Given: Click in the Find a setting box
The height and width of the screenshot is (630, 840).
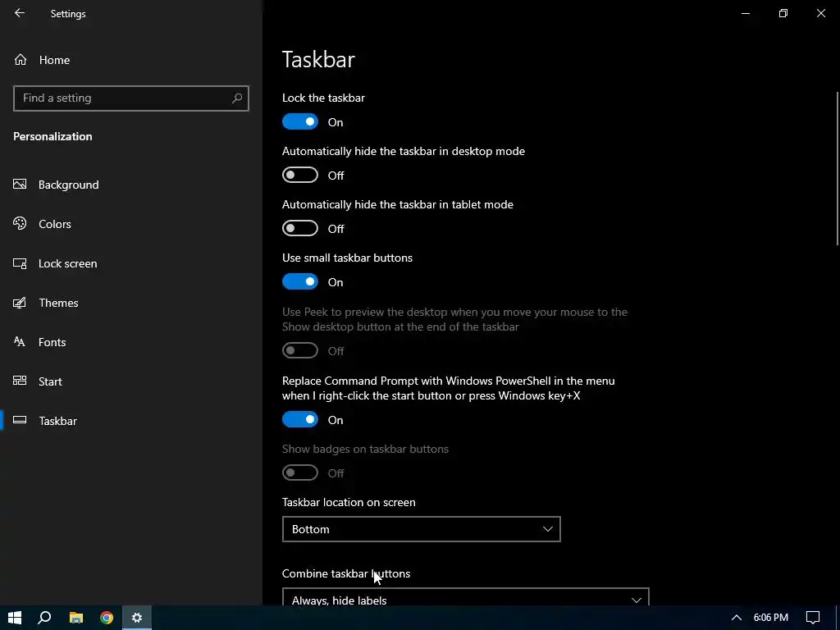Looking at the screenshot, I should click(130, 98).
